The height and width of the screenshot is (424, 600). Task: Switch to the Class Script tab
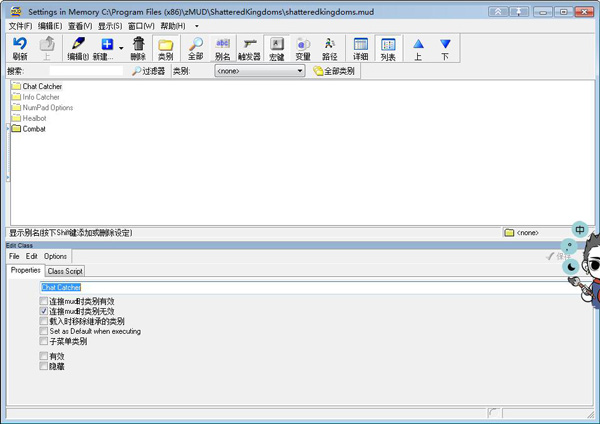click(65, 271)
